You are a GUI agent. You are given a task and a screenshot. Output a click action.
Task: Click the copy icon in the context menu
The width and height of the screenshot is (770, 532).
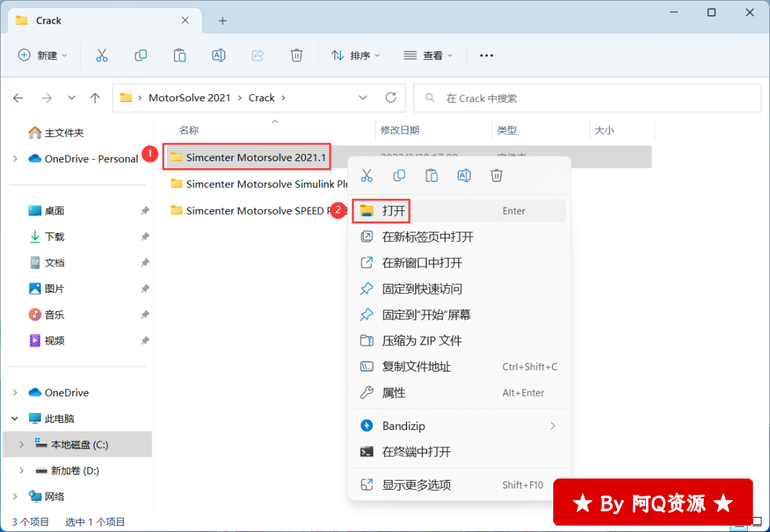tap(399, 175)
